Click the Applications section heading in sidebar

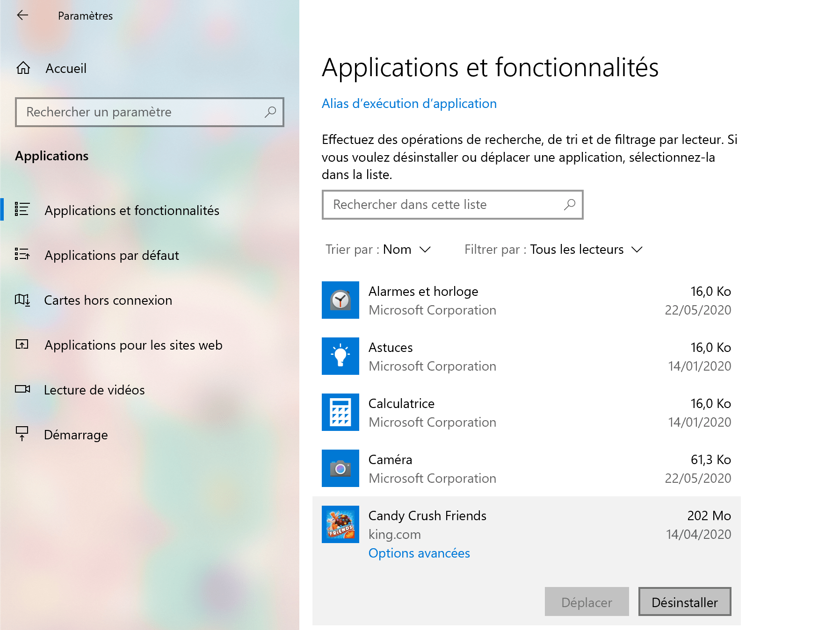click(x=51, y=156)
